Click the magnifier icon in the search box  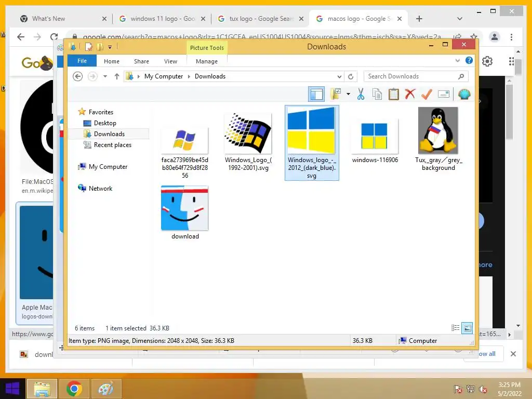[461, 76]
